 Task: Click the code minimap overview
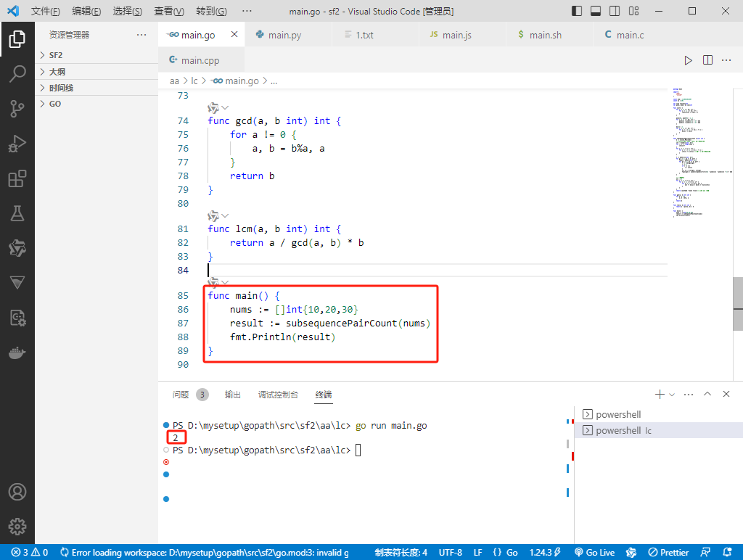[702, 153]
